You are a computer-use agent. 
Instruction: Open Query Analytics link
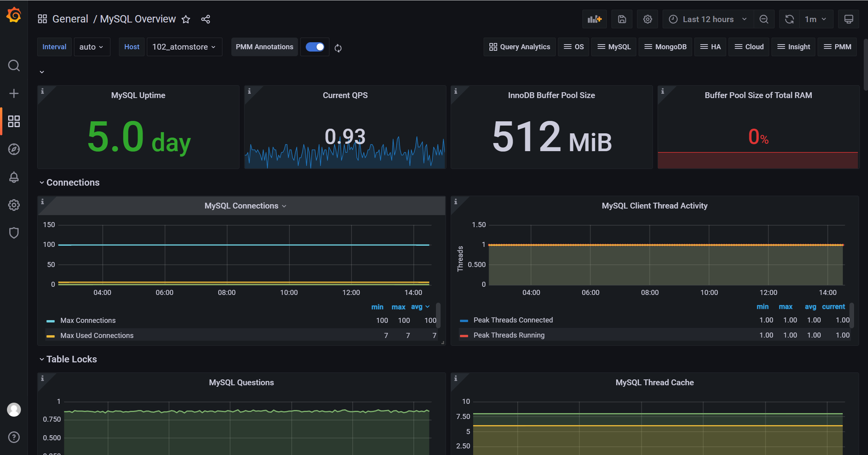click(520, 47)
